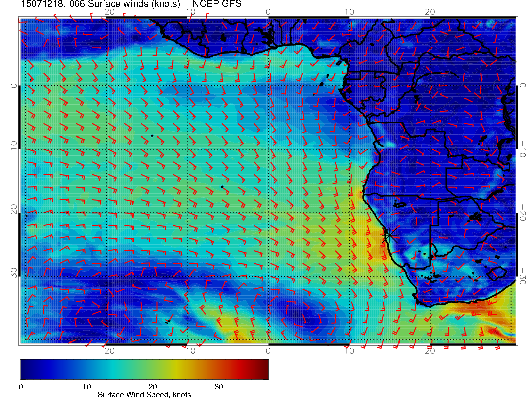The height and width of the screenshot is (411, 532).
Task: Click the 'Surface Wind Speed, knots' legend label
Action: tap(144, 395)
